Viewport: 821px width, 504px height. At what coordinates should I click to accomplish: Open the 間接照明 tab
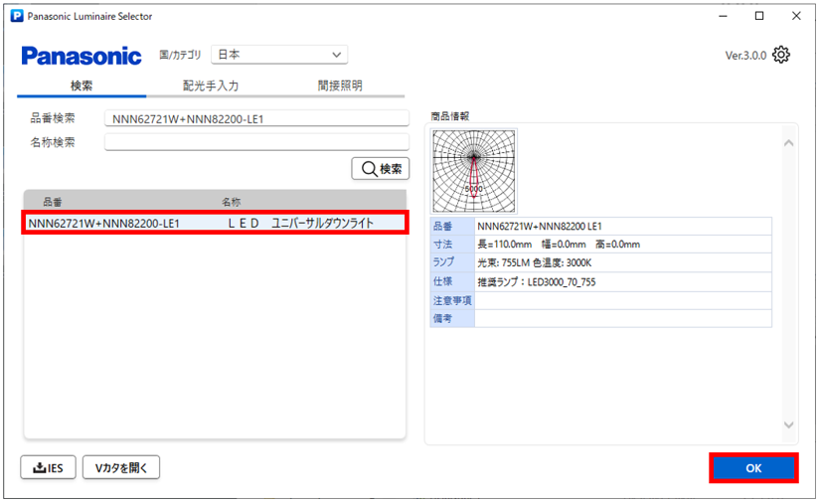point(340,86)
